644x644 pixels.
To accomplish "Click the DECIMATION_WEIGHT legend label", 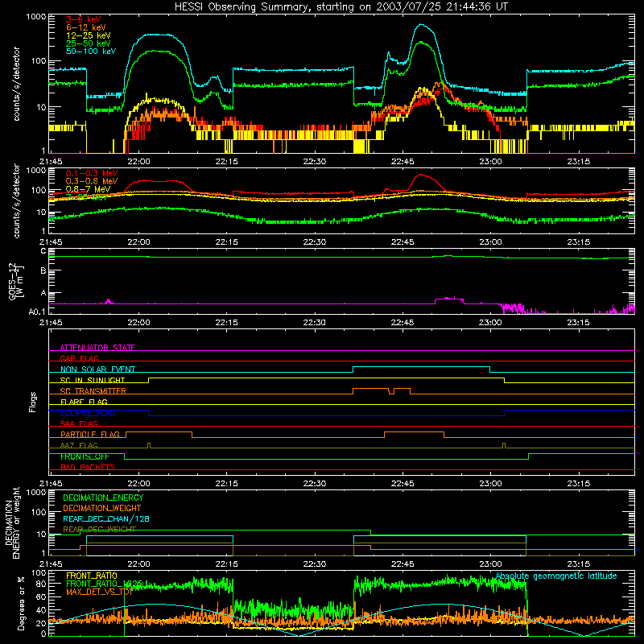I will (102, 508).
